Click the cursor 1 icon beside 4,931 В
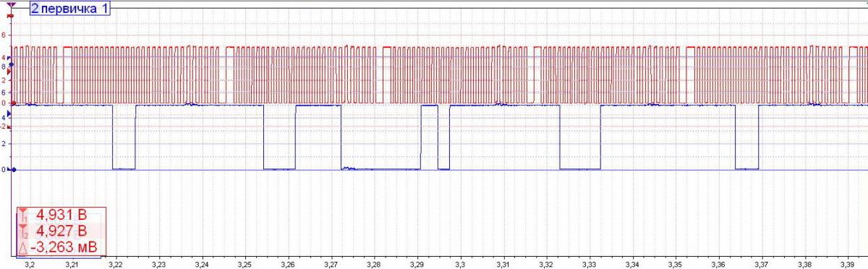Viewport: 868px width, 269px height. coord(24,215)
